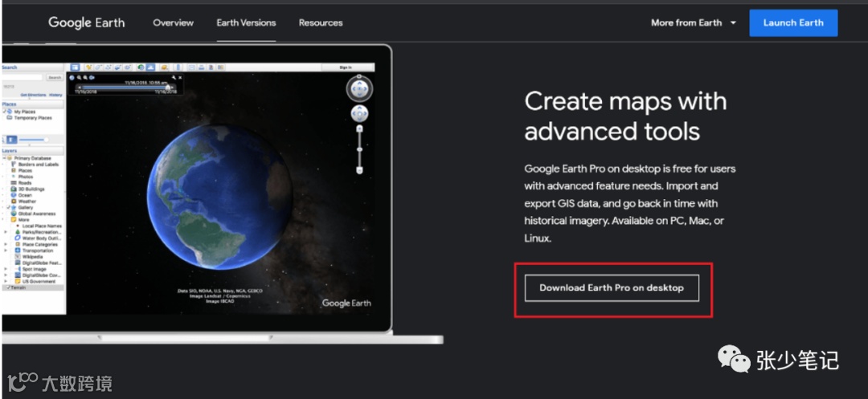Click the vertical zoom slider on globe
The width and height of the screenshot is (868, 399).
tap(359, 149)
